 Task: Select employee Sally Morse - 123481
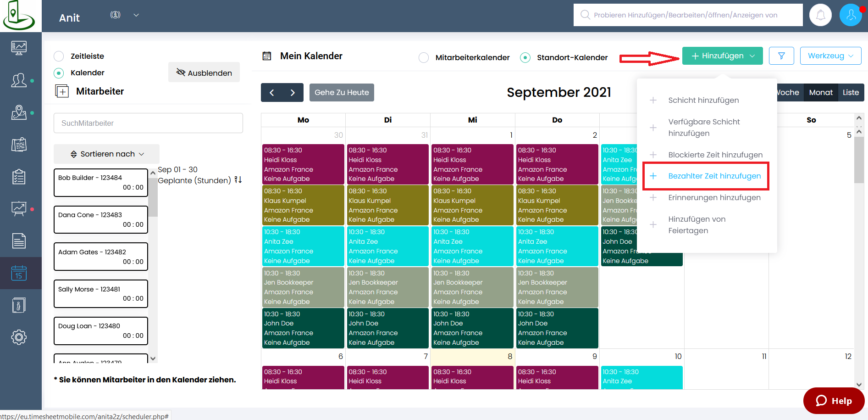point(101,294)
